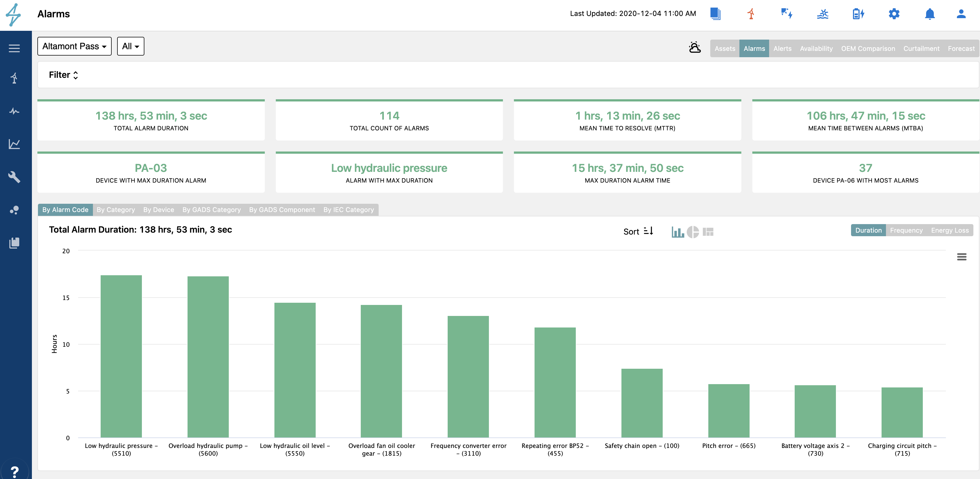Open the user profile icon
980x479 pixels.
961,14
